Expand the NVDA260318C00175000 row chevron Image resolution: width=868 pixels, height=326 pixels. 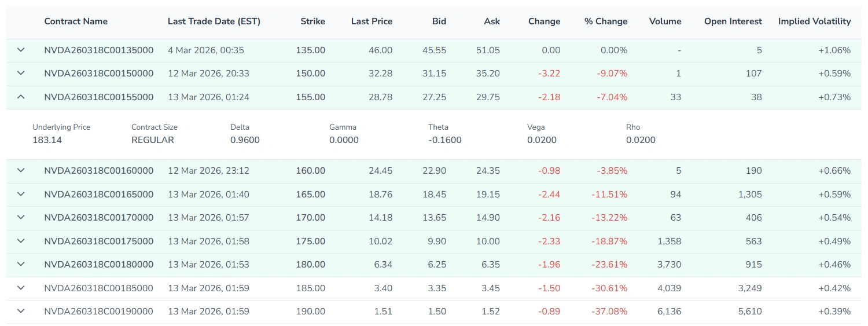[x=21, y=241]
